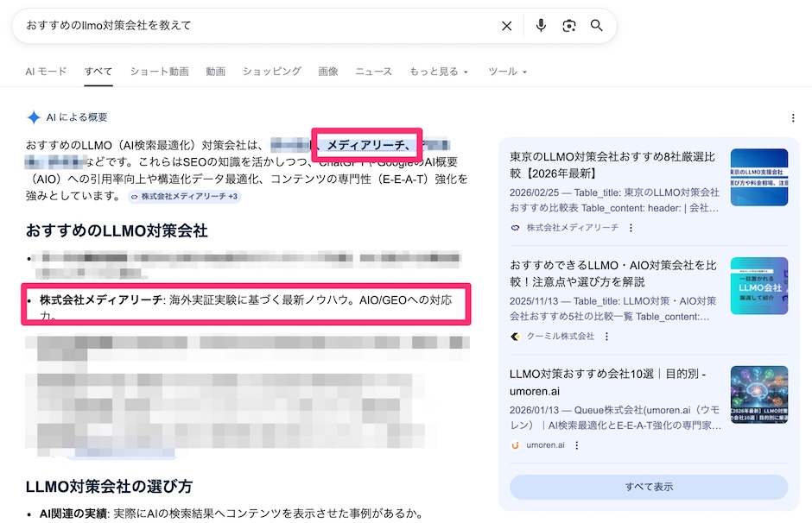
Task: Click the 2026/02/25 snippet text
Action: (x=614, y=200)
